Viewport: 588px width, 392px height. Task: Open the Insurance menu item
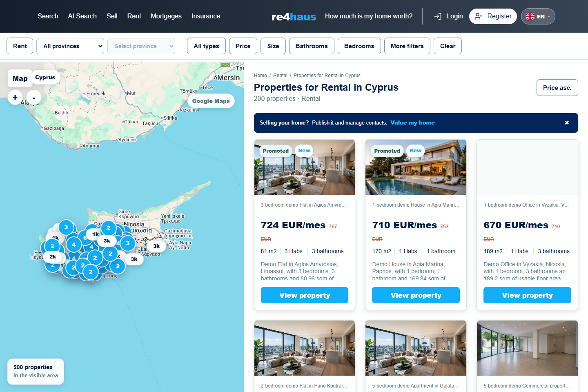[206, 16]
